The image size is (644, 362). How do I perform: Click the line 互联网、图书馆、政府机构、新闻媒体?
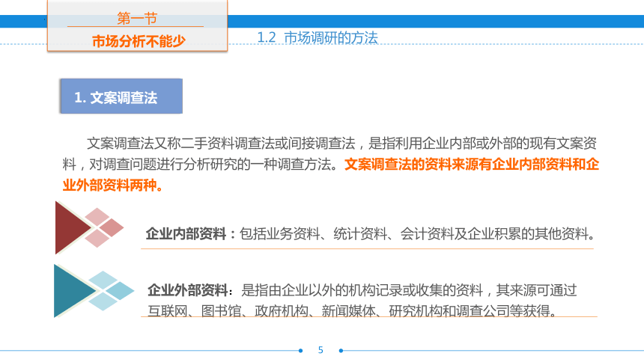click(x=353, y=311)
